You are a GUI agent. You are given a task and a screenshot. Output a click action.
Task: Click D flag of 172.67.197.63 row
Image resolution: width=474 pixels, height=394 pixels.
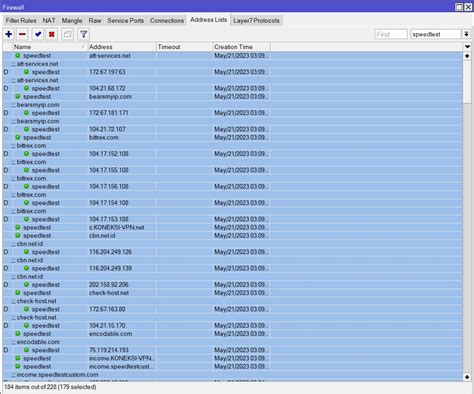[x=6, y=72]
